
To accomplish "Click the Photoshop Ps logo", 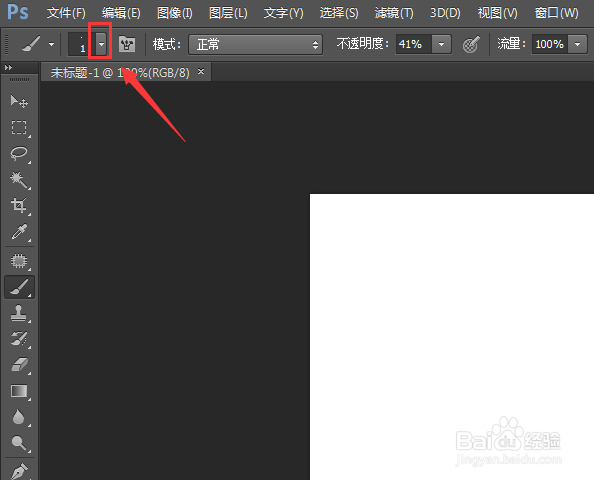I will pyautogui.click(x=18, y=12).
